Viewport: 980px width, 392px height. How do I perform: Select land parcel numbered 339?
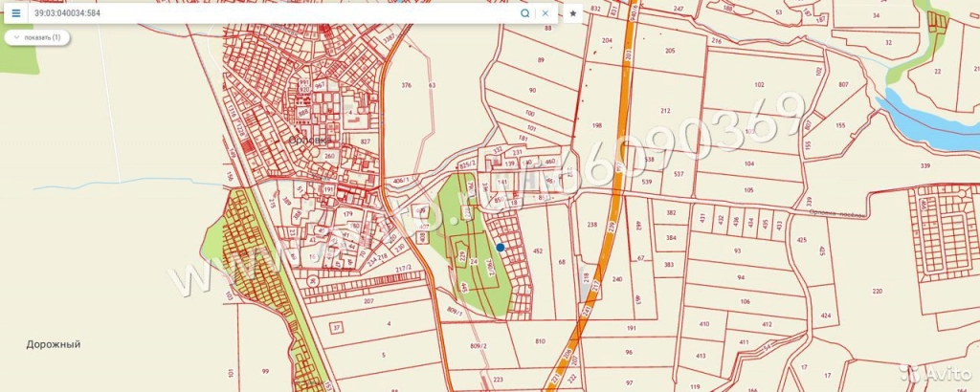tap(925, 166)
